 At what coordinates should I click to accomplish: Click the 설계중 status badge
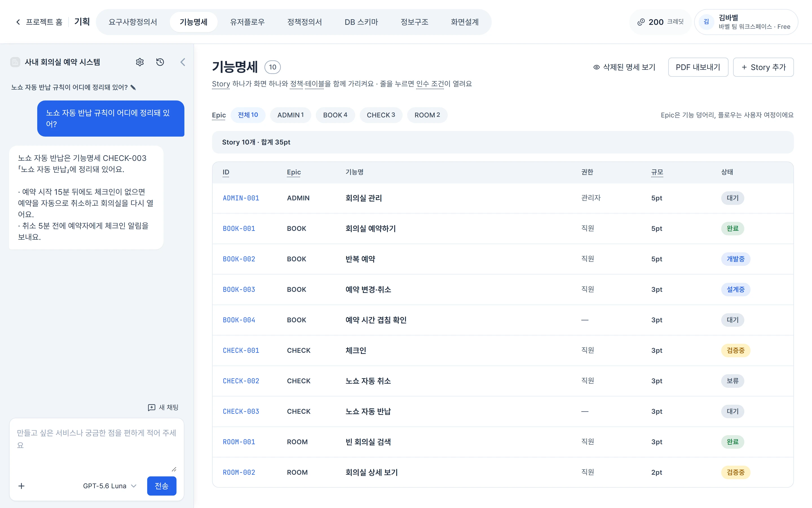tap(736, 290)
